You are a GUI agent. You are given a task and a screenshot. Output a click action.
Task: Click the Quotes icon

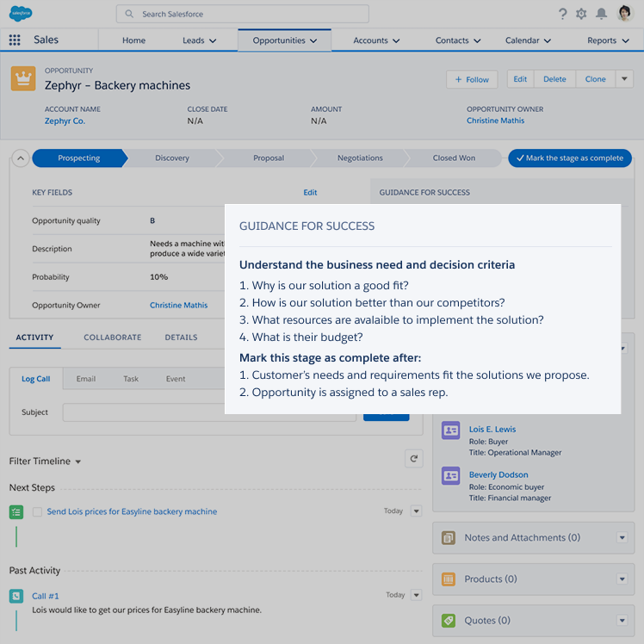point(448,621)
